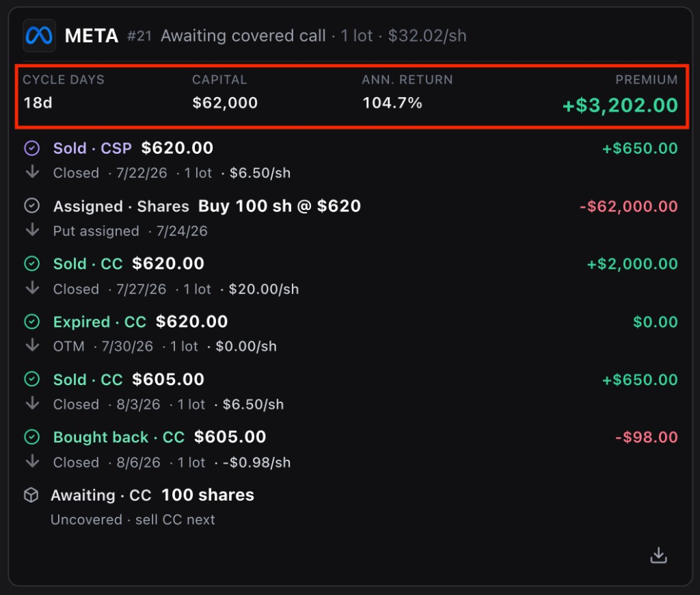Click the down arrow beside Closed 8/6/26
The width and height of the screenshot is (700, 595).
[32, 462]
